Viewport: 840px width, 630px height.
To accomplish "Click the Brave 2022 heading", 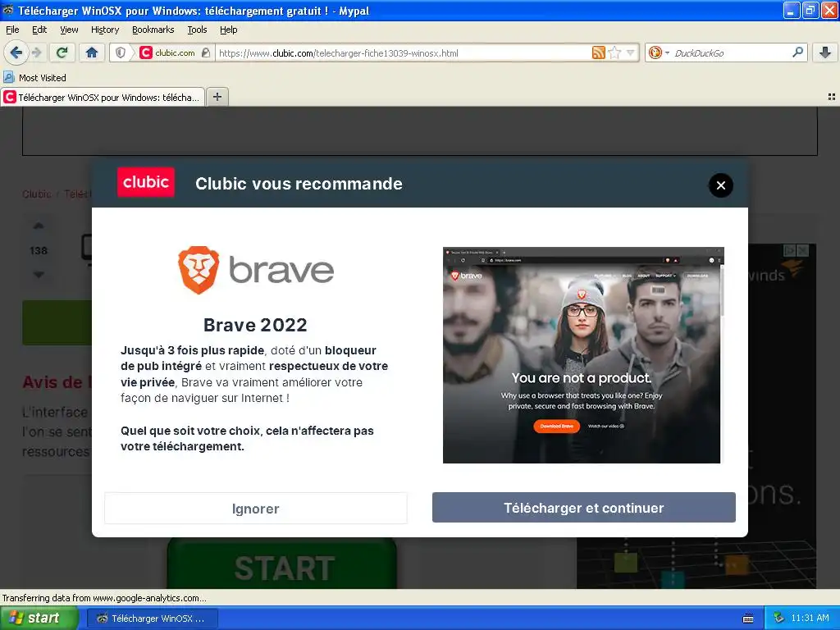I will [x=255, y=325].
